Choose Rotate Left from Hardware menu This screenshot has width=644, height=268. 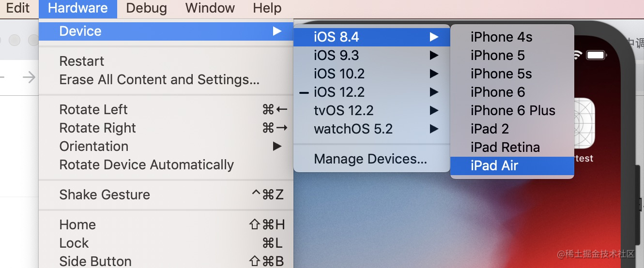click(x=166, y=109)
